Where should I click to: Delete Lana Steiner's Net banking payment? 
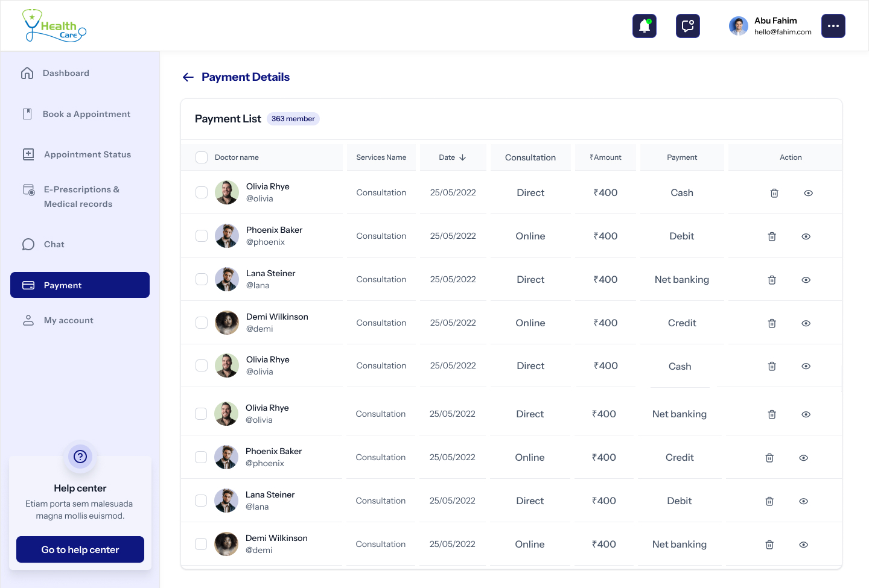772,280
